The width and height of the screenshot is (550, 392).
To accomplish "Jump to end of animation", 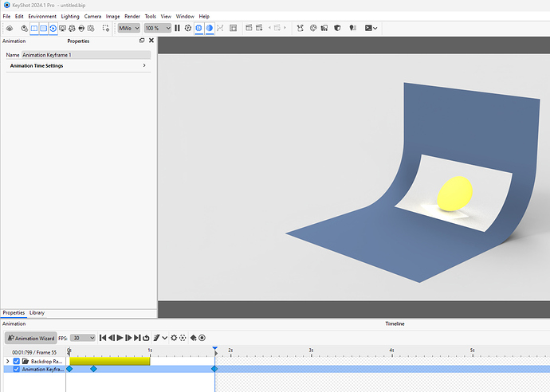I will [137, 338].
